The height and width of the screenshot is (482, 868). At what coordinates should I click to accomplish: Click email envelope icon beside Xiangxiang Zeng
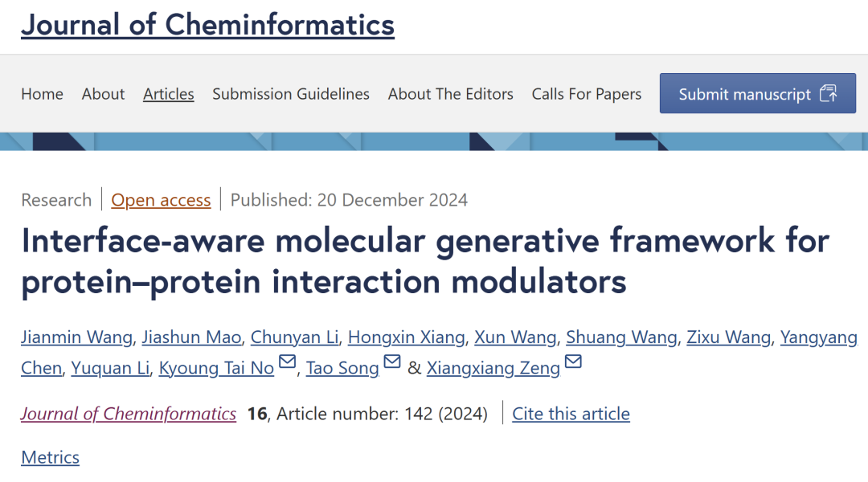click(573, 362)
